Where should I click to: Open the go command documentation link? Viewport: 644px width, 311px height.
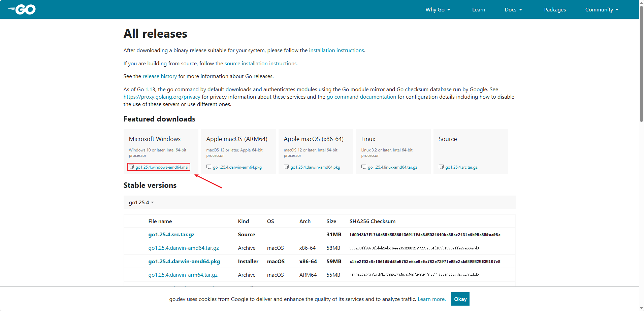(x=361, y=97)
